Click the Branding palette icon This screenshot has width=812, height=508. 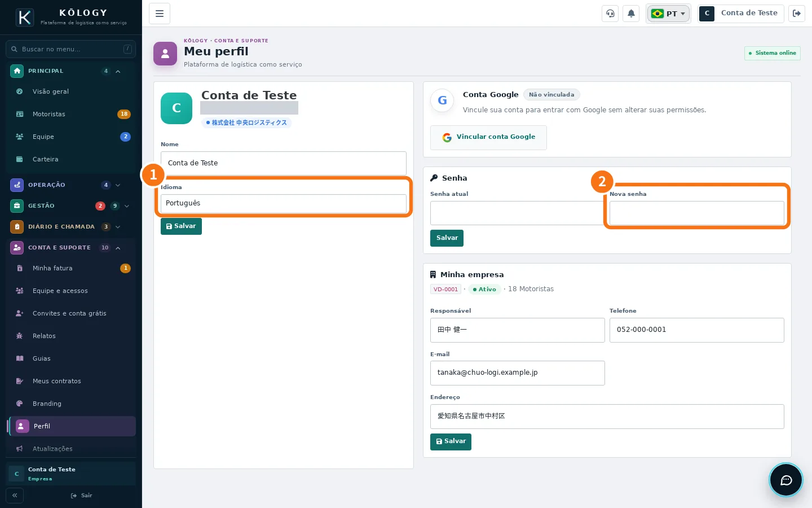[x=20, y=404]
